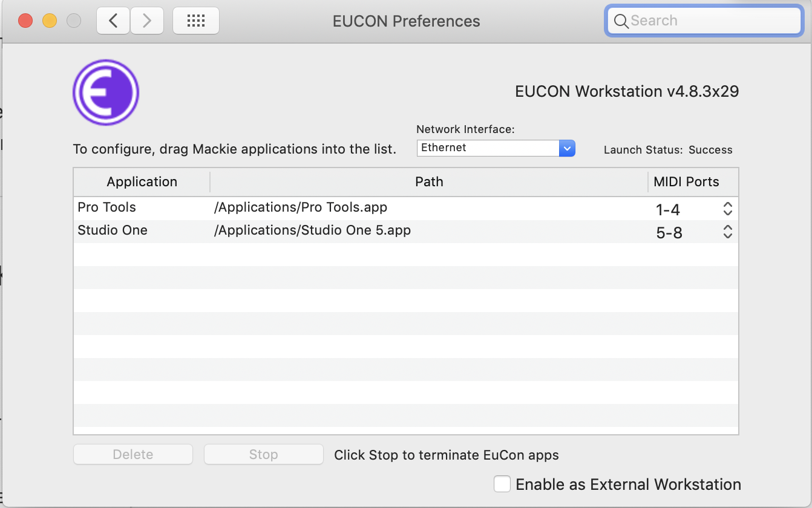This screenshot has height=508, width=812.
Task: Click the MIDI Ports column header
Action: tap(693, 182)
